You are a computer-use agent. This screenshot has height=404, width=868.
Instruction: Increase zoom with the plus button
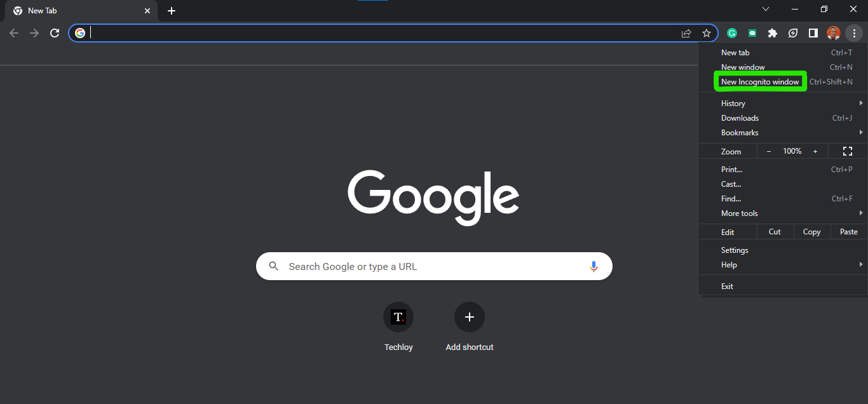tap(815, 151)
